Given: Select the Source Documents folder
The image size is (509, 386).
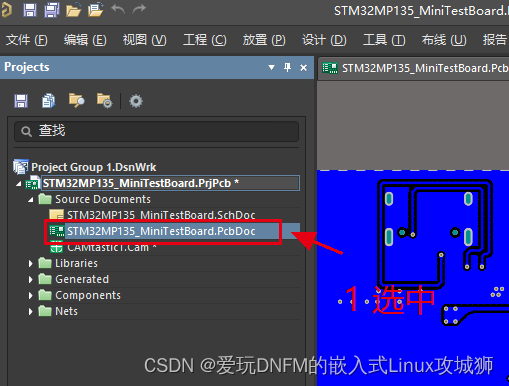Looking at the screenshot, I should click(x=103, y=199).
